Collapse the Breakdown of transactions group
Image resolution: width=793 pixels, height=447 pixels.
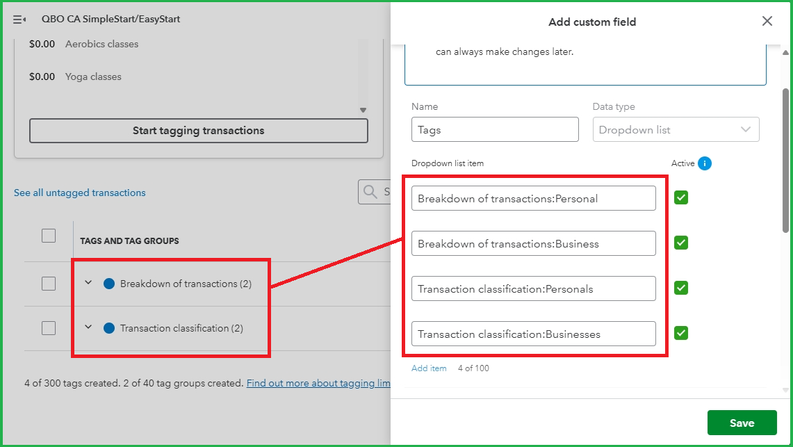[x=88, y=284]
